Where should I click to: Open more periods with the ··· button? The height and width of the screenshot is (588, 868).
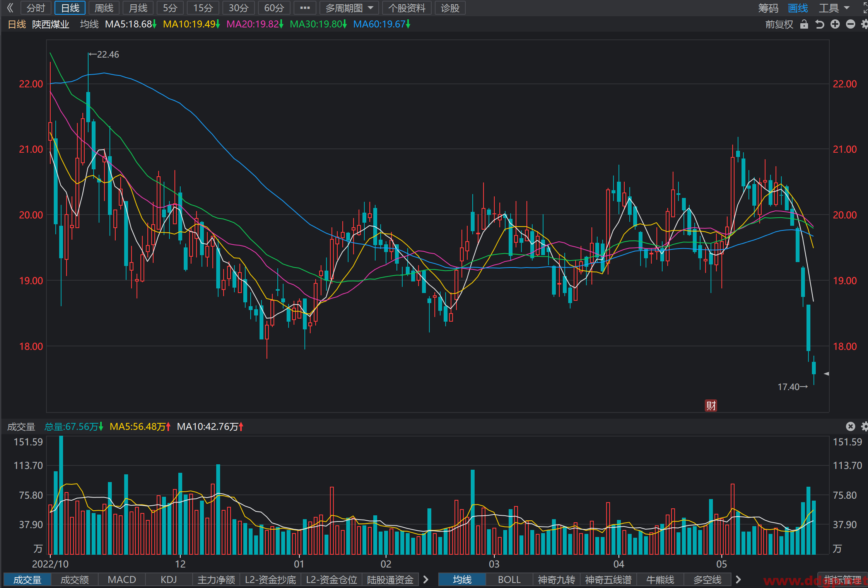305,8
